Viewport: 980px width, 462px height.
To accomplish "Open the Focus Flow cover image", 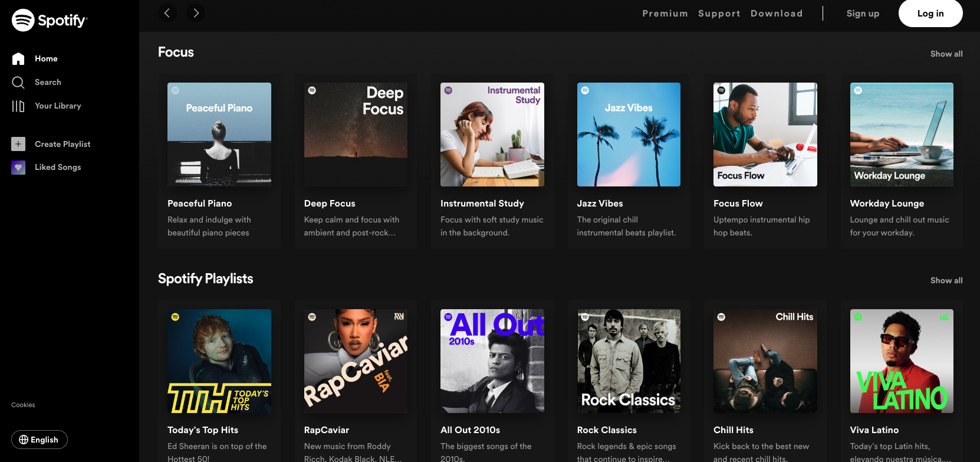I will (x=765, y=135).
